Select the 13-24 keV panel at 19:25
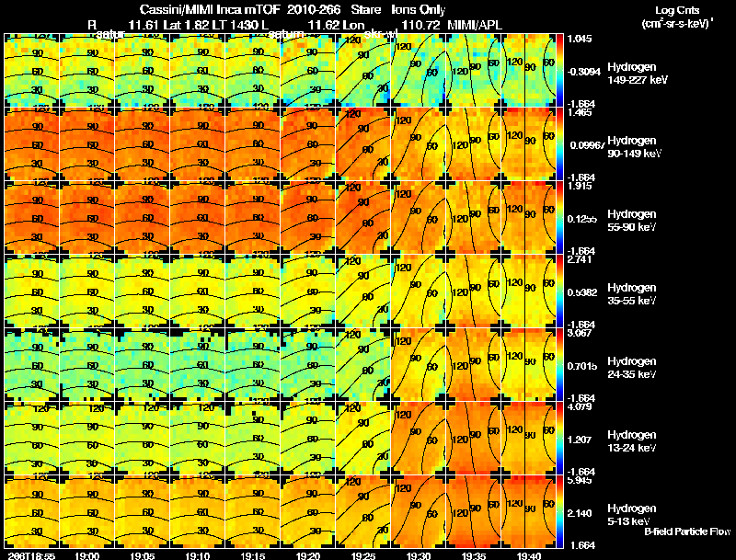The height and width of the screenshot is (560, 736). coord(363,439)
